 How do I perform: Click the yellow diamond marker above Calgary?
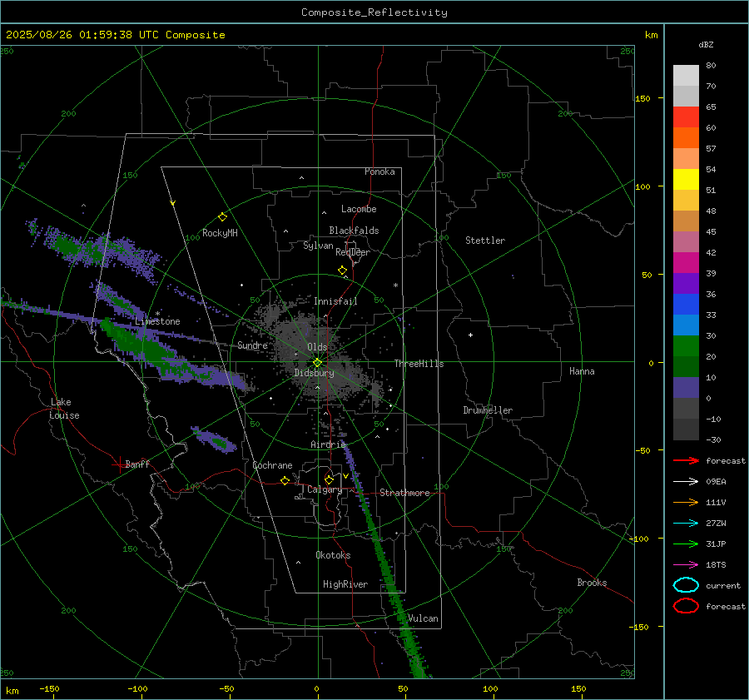coord(329,479)
